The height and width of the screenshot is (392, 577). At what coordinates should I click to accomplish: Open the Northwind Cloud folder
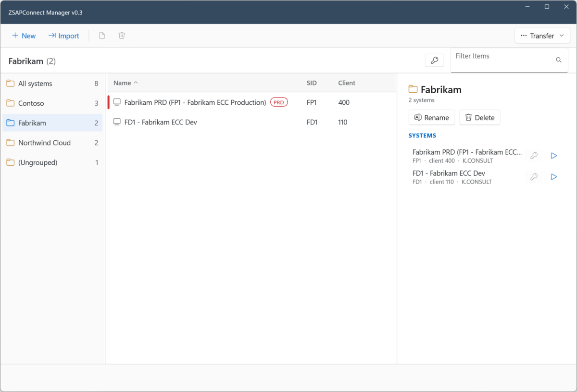pyautogui.click(x=52, y=143)
